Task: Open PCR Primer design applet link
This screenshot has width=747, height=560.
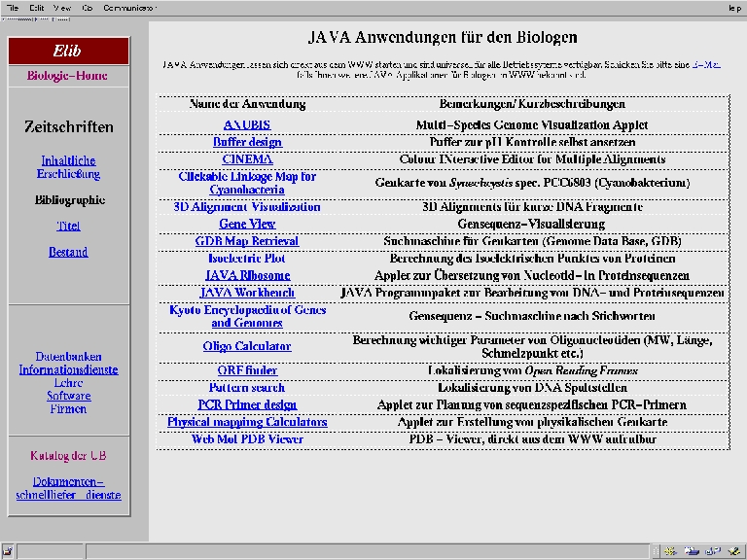Action: [247, 404]
